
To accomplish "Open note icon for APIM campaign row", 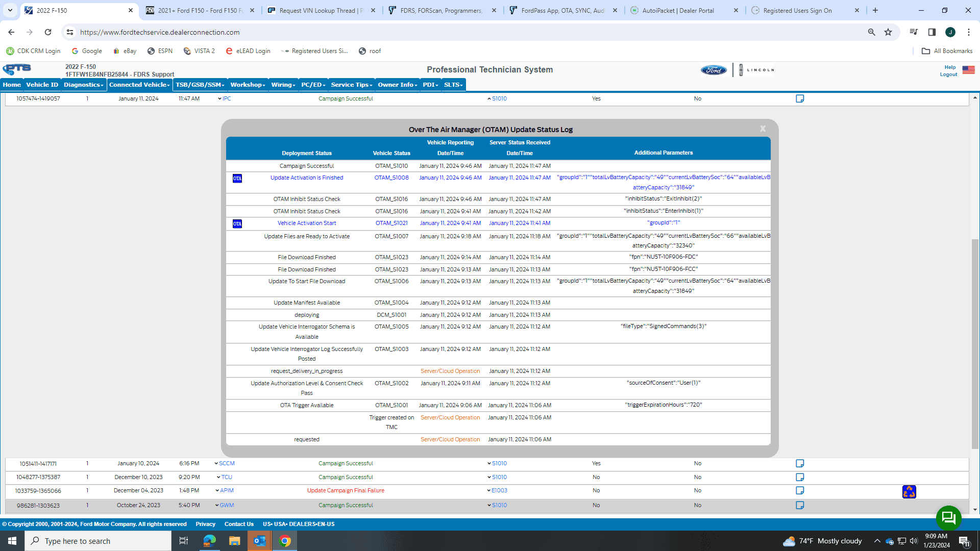I will (x=800, y=491).
